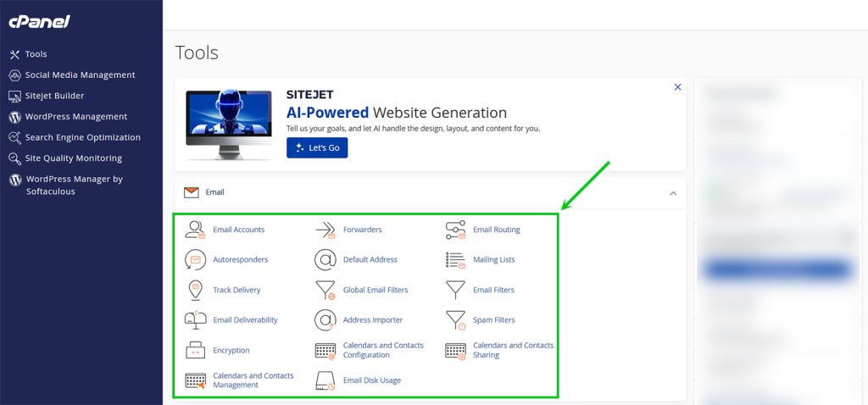868x405 pixels.
Task: Open Search Engine Optimization menu item
Action: pos(82,137)
